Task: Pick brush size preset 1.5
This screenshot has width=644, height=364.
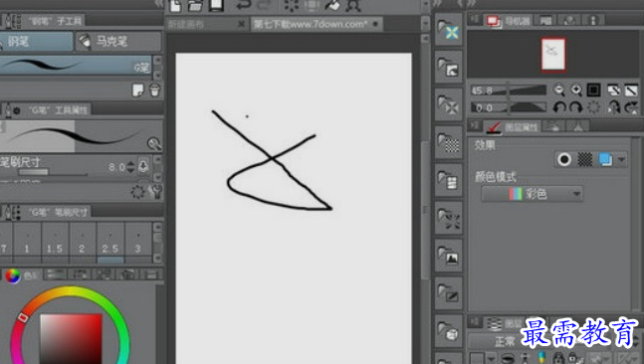Action: 55,243
